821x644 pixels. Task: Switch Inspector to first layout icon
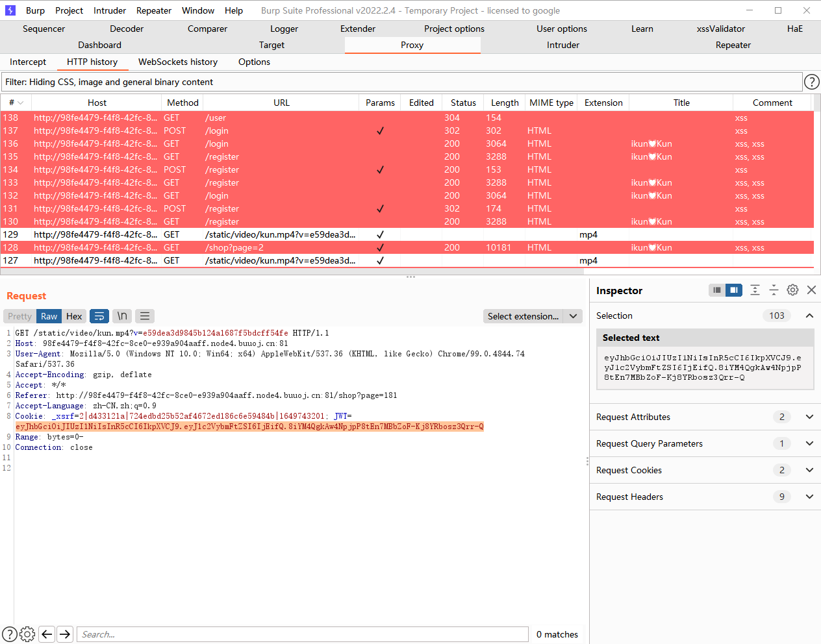717,290
